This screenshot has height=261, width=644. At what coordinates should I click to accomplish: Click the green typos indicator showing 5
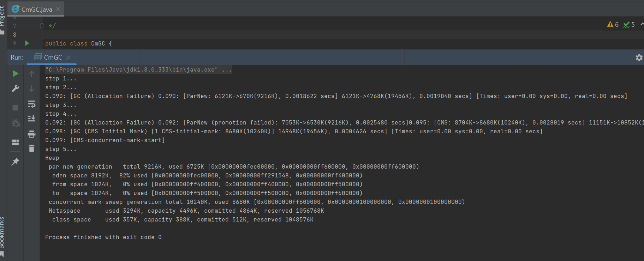(x=629, y=24)
